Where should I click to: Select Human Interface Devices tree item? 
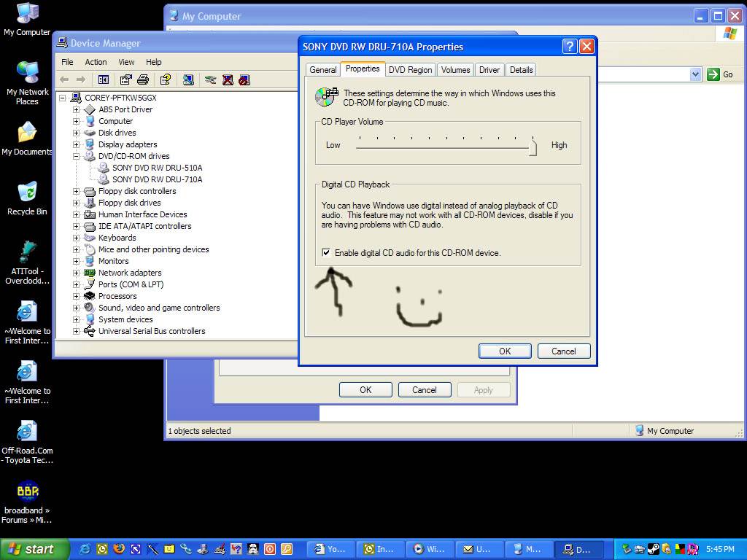142,214
